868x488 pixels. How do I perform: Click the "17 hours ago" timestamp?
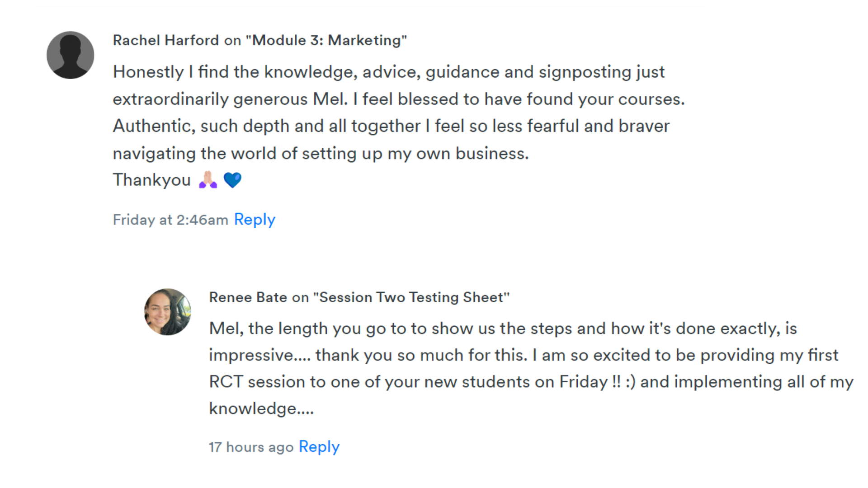[x=251, y=447]
